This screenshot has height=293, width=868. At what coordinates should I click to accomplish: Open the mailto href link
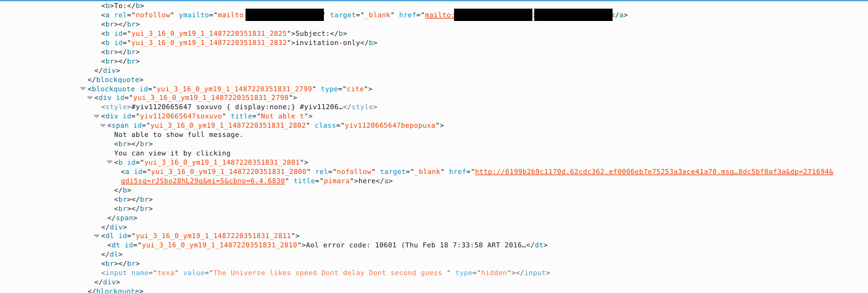click(518, 15)
